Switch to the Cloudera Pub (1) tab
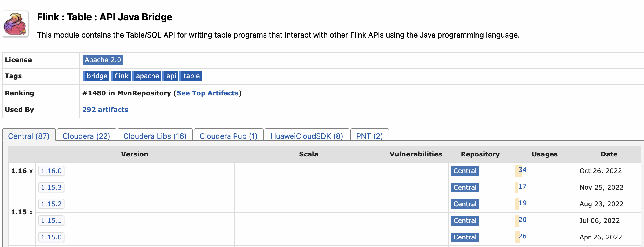This screenshot has width=644, height=247. tap(228, 136)
